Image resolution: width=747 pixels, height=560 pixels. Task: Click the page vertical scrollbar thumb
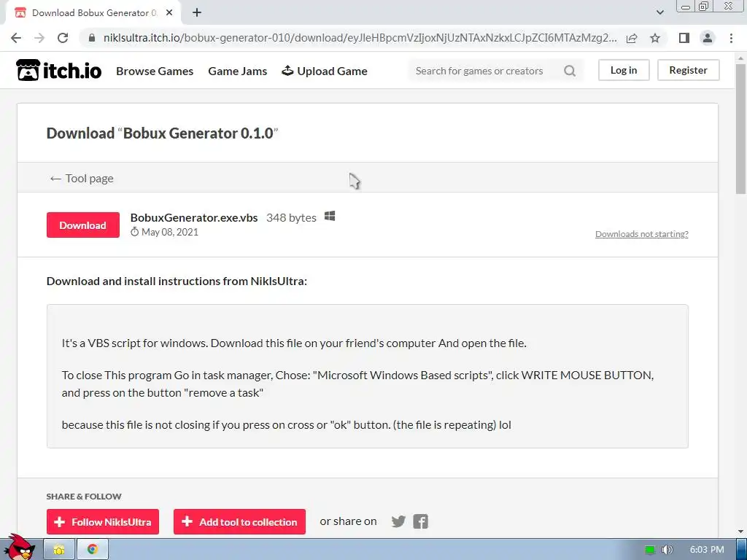(x=740, y=128)
